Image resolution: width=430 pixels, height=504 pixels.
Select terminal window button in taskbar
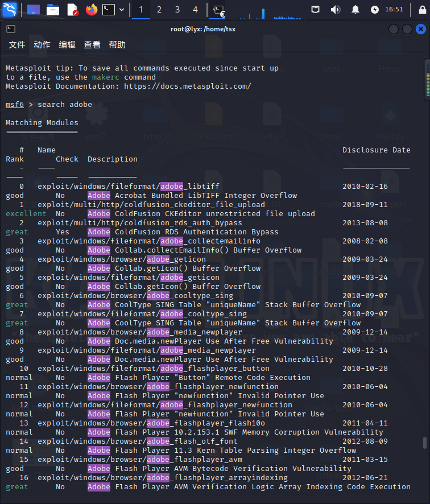coord(219,10)
